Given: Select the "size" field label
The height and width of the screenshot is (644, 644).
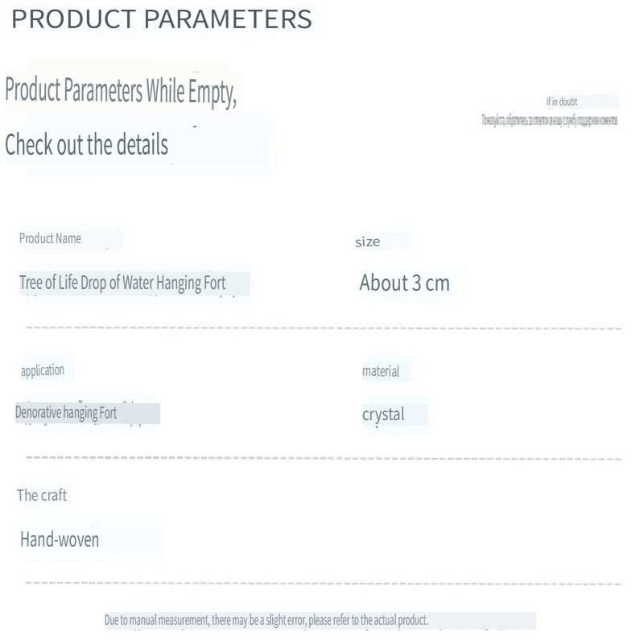Looking at the screenshot, I should pos(368,242).
